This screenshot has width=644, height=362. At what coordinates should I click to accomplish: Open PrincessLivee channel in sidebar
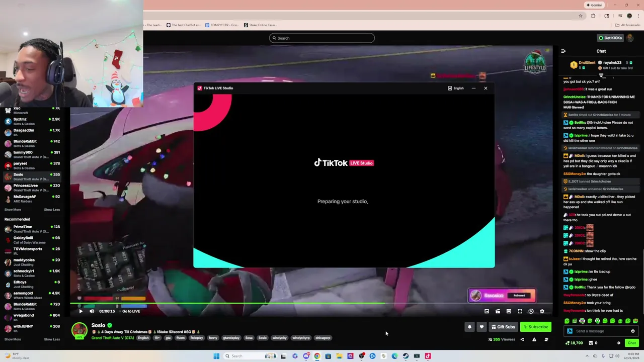pyautogui.click(x=32, y=188)
